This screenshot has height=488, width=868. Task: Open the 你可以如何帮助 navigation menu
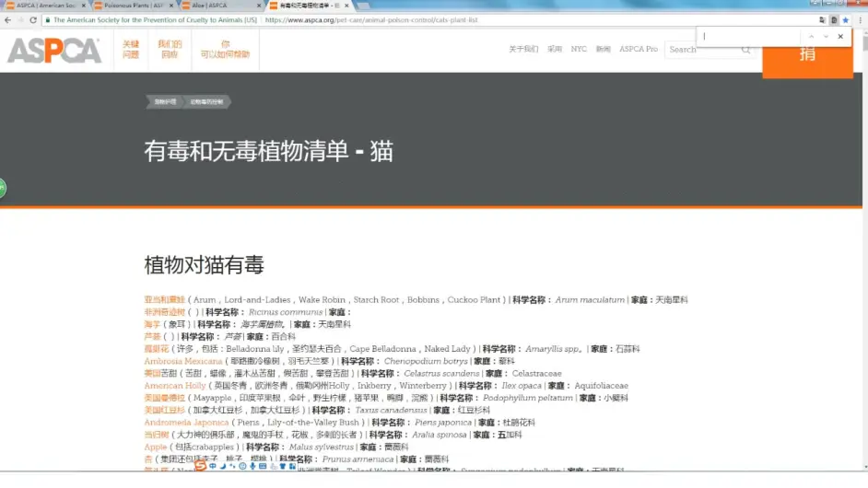pyautogui.click(x=225, y=49)
